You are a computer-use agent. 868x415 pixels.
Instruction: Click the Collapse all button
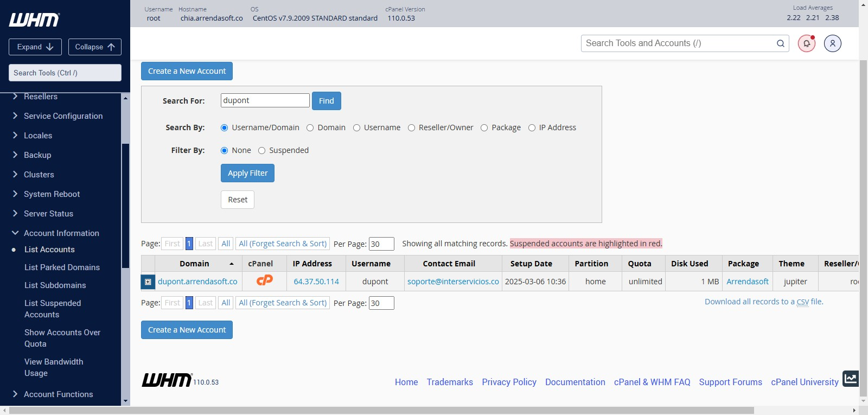[x=95, y=47]
